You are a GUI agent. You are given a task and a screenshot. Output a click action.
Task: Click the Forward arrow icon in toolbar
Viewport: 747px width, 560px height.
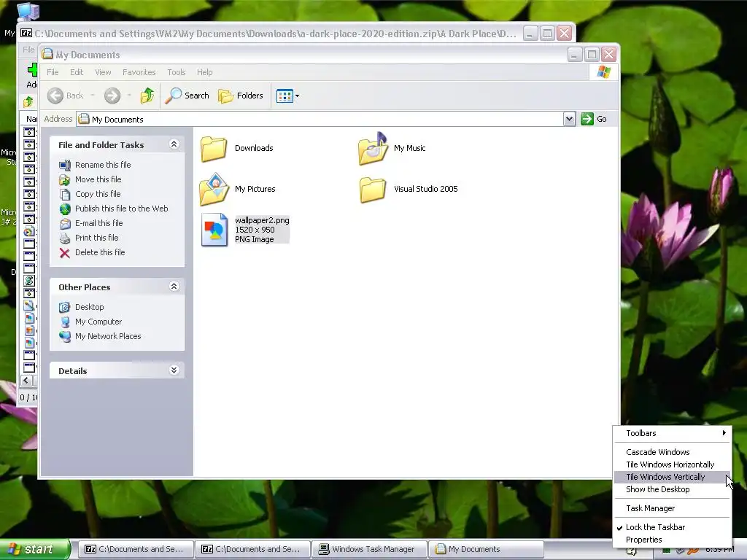[112, 96]
